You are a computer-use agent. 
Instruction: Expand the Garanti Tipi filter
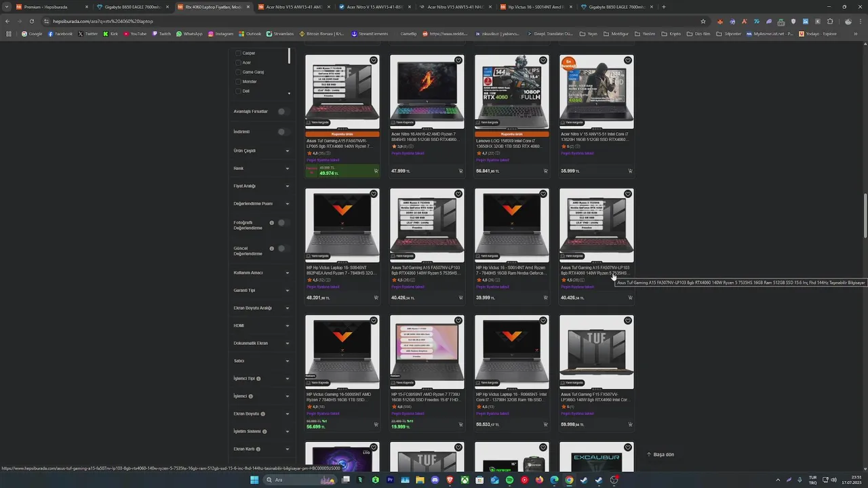(x=262, y=290)
